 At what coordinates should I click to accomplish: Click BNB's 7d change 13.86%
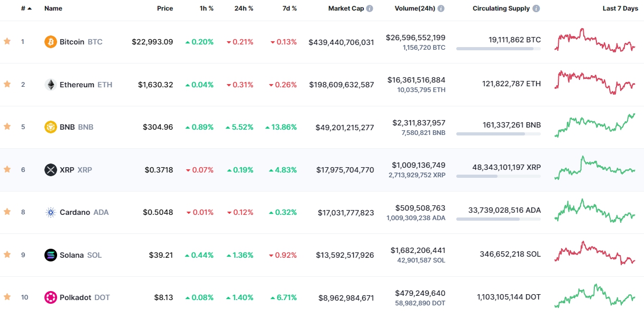click(x=281, y=127)
